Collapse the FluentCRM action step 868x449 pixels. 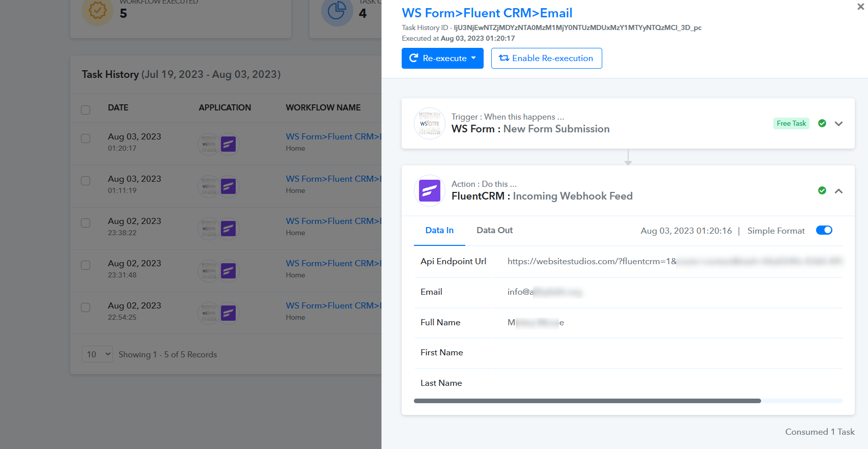838,191
